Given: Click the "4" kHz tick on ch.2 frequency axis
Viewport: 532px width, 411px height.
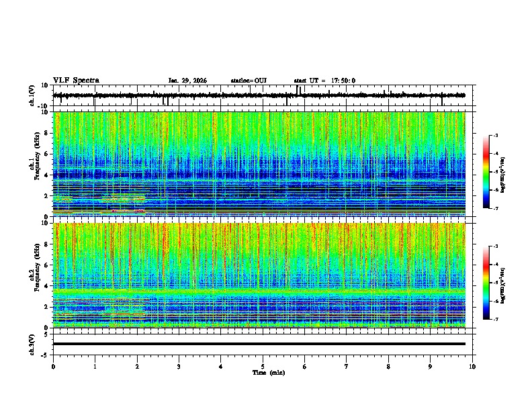Looking at the screenshot, I should click(46, 286).
